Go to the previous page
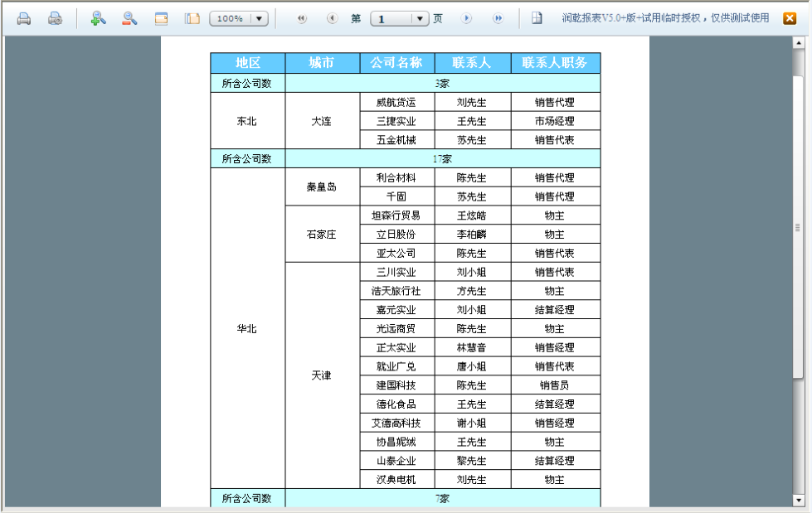 [332, 18]
